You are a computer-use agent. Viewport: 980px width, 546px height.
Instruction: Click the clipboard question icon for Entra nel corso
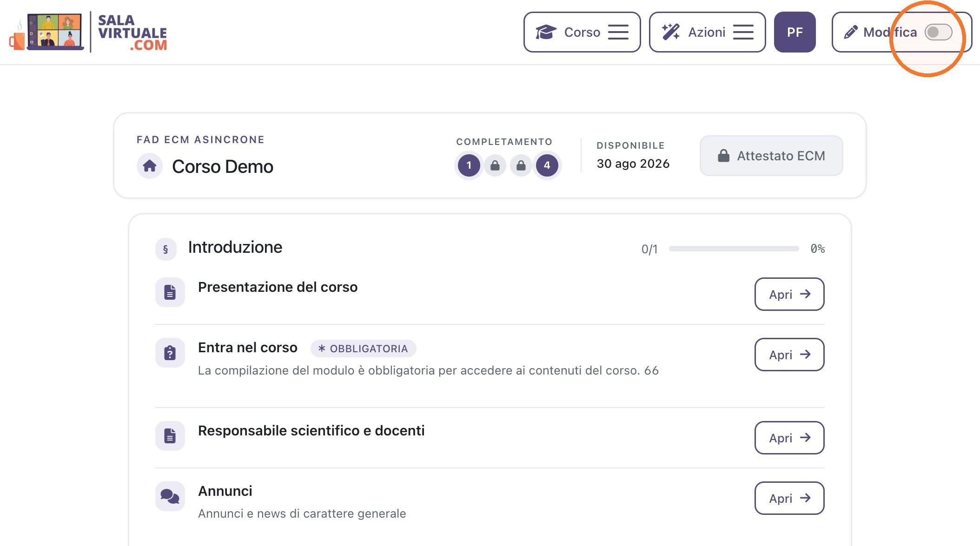click(x=170, y=353)
